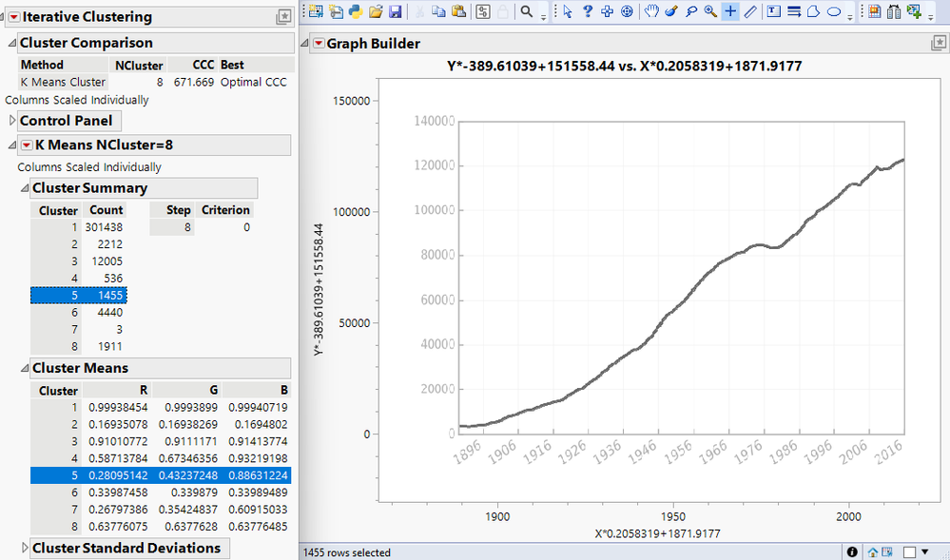The image size is (950, 560).
Task: Open the K Means NCluster=8 red triangle menu
Action: [27, 145]
